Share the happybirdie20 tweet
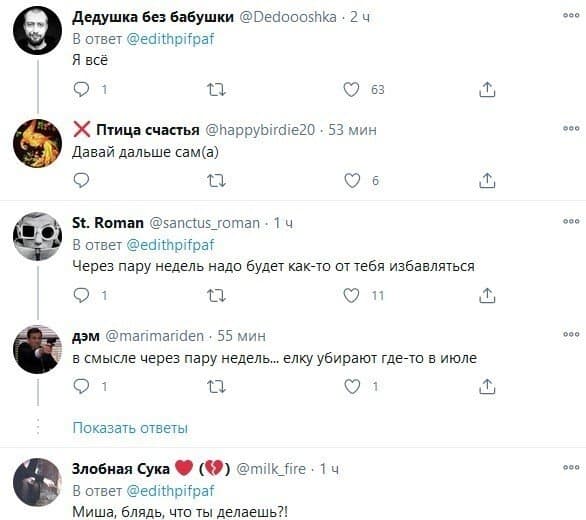The width and height of the screenshot is (586, 520). tap(487, 181)
